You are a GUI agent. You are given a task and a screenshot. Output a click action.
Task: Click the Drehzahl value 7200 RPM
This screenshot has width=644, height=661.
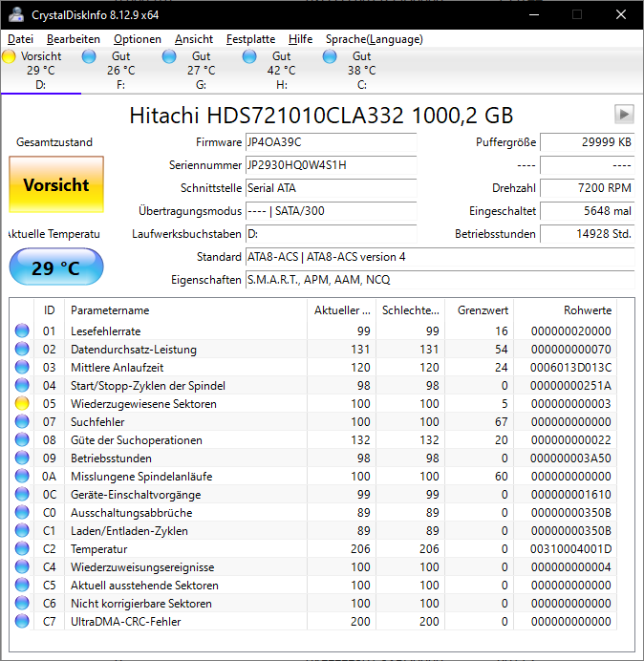[587, 188]
